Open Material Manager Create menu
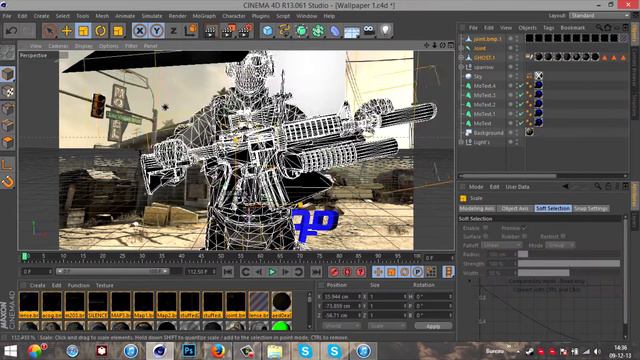This screenshot has width=640, height=360. (x=38, y=285)
